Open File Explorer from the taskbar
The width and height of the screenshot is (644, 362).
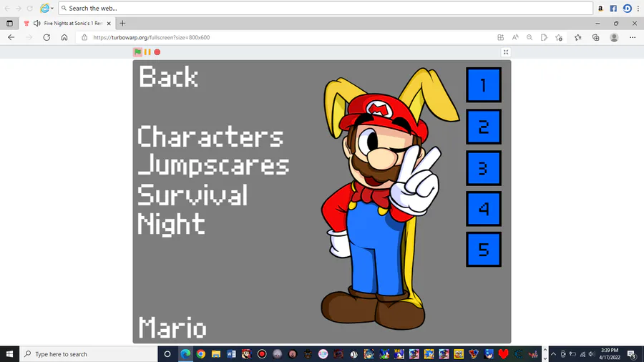click(215, 354)
